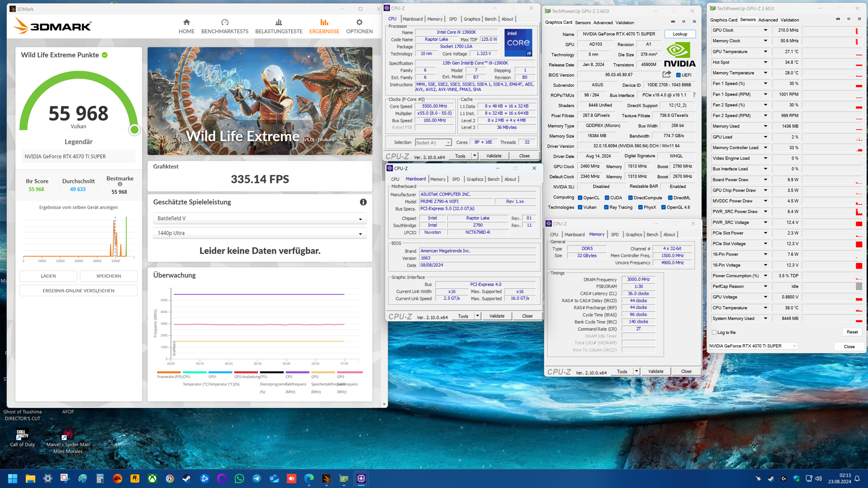
Task: Enable Log to file checkbox
Action: coord(714,333)
